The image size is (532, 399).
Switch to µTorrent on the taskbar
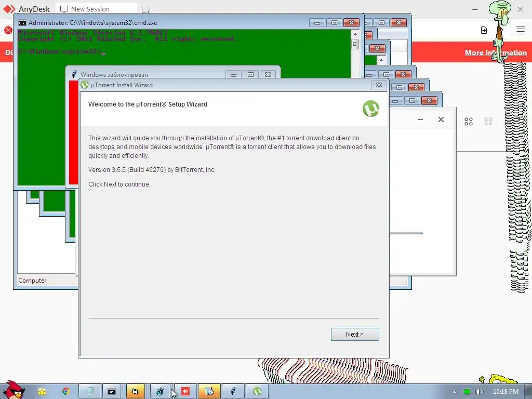tap(257, 392)
